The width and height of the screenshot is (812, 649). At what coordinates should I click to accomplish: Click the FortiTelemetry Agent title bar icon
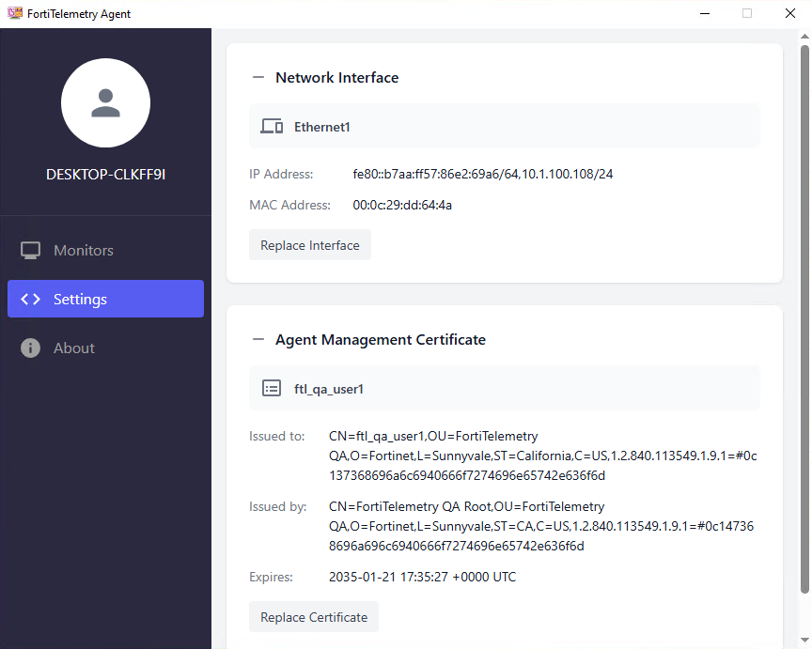click(x=14, y=13)
